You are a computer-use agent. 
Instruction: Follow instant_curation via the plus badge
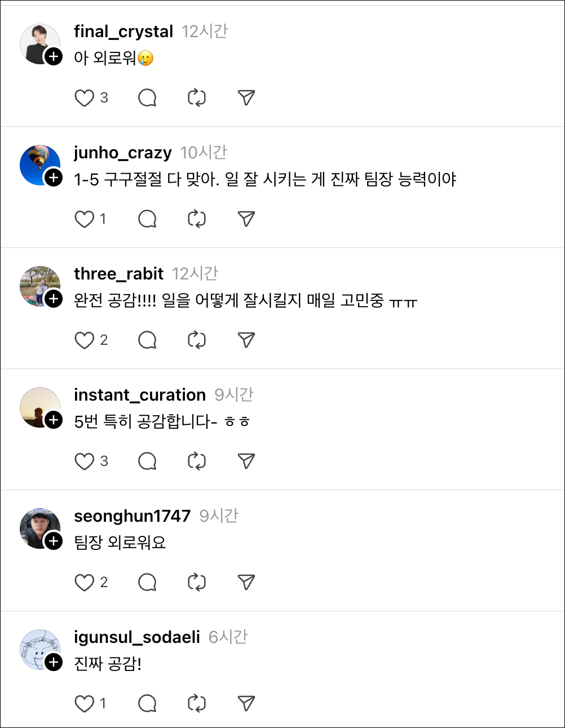[x=54, y=420]
